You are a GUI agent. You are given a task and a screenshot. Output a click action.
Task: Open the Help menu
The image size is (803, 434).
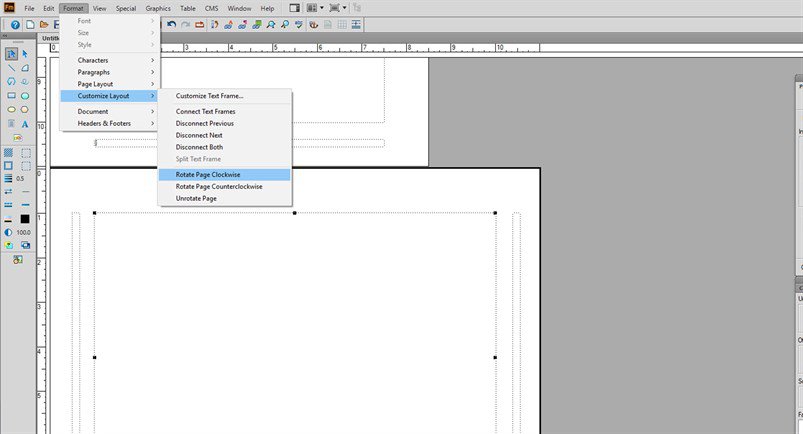point(267,8)
